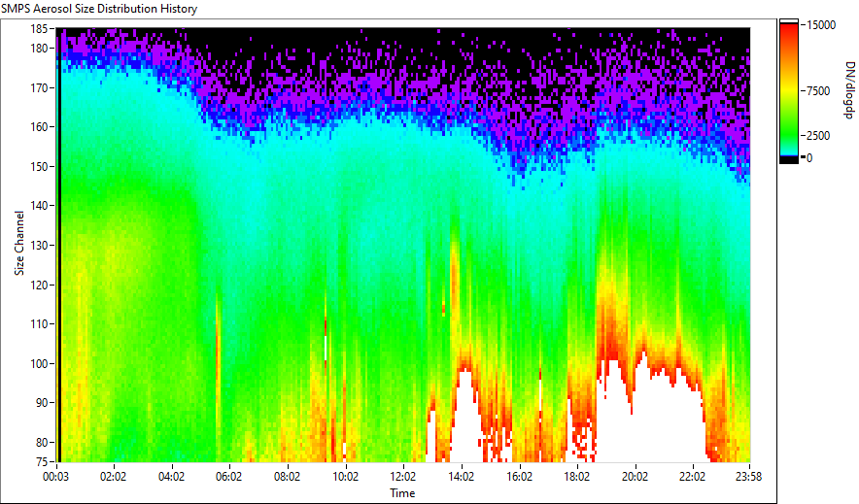This screenshot has width=859, height=504.
Task: Click the 23:58 time axis tick label
Action: click(749, 477)
